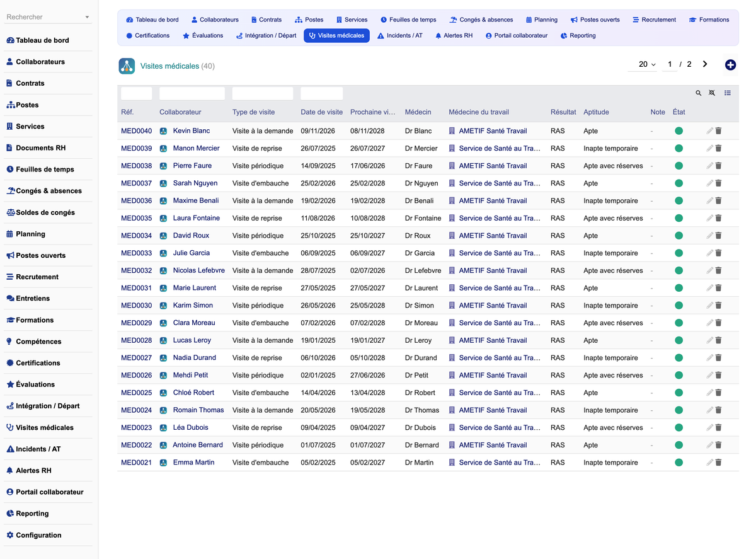Viewport: 756px width, 559px height.
Task: Delete the MED0033 Julie Garcia visit
Action: pos(718,253)
